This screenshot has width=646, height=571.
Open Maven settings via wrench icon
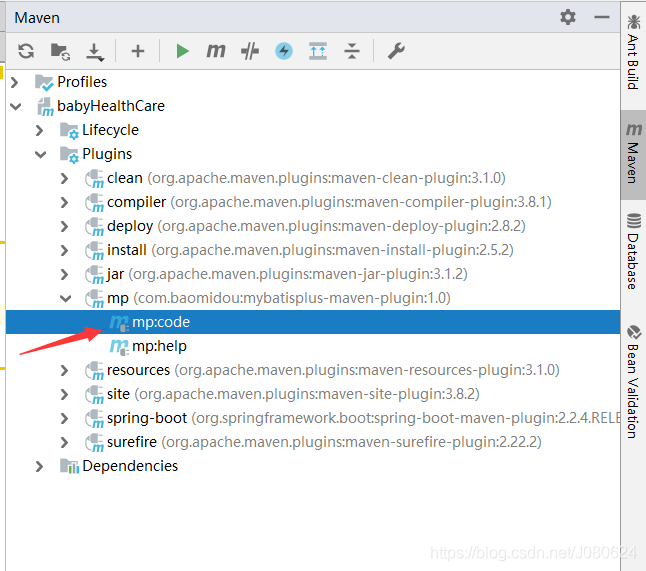click(396, 51)
